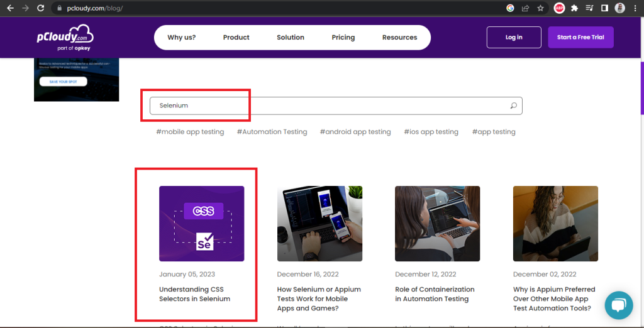
Task: Open the Solution menu
Action: coord(290,37)
